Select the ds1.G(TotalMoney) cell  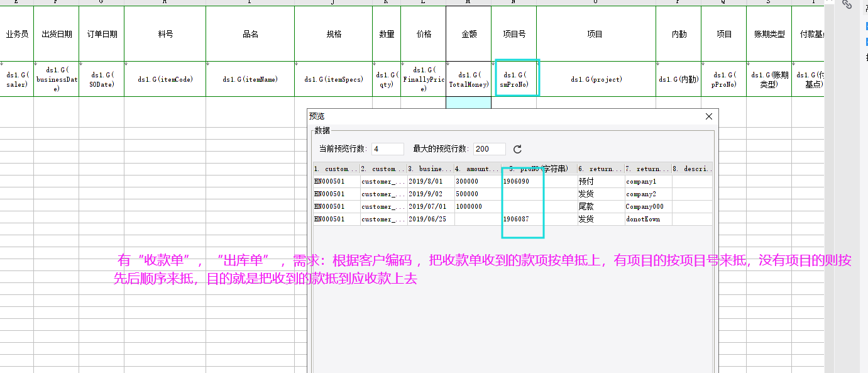coord(469,79)
